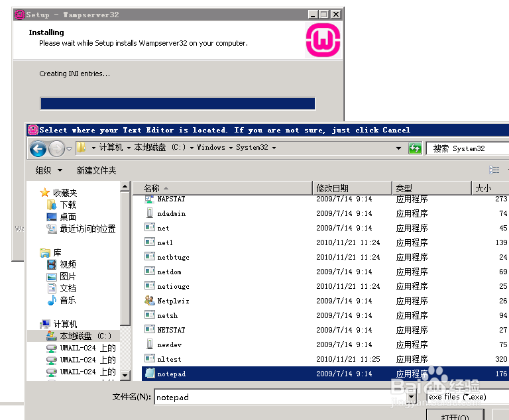Select the notepad file icon
The width and height of the screenshot is (509, 420).
point(150,373)
